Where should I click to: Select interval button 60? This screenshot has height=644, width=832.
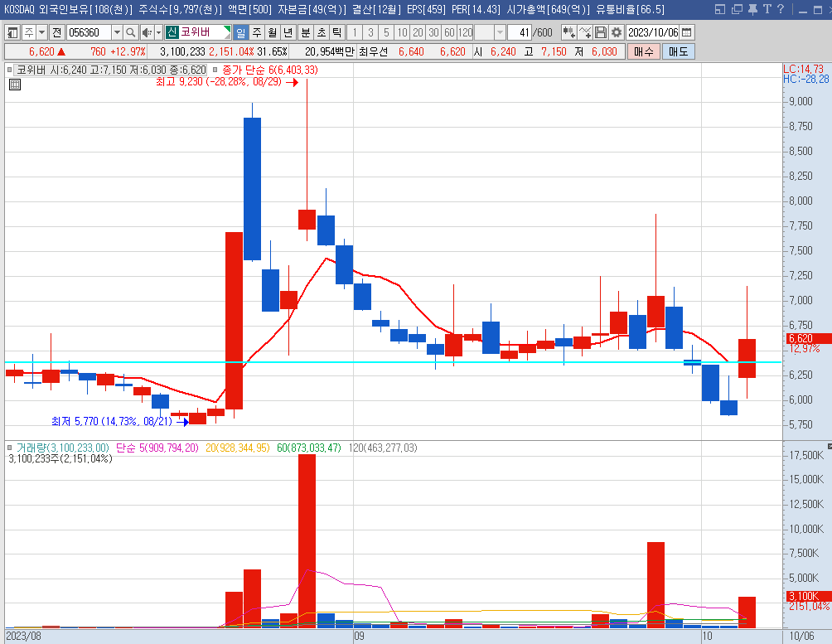[x=449, y=32]
